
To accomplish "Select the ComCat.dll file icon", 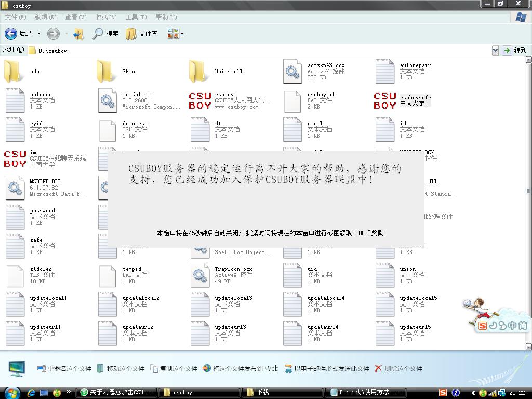I will [x=108, y=100].
